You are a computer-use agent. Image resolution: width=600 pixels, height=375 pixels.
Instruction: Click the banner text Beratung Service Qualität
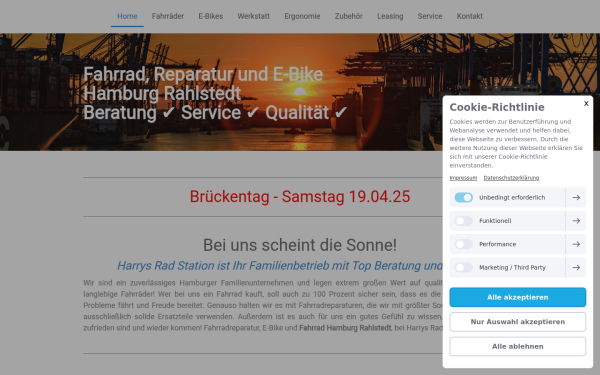click(215, 113)
